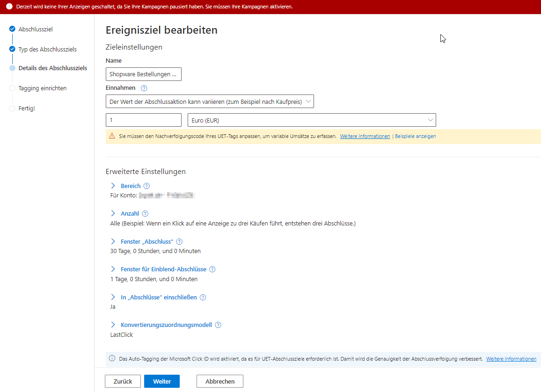Click the 'Ja' value under einschließen
The image size is (541, 392).
click(x=113, y=307)
